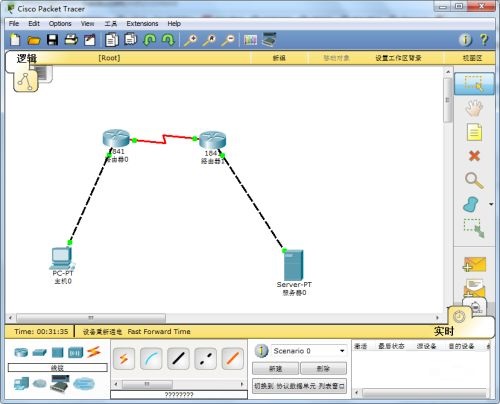Click the 设置工作区背景 button
Viewport: 500px width, 404px height.
point(398,58)
